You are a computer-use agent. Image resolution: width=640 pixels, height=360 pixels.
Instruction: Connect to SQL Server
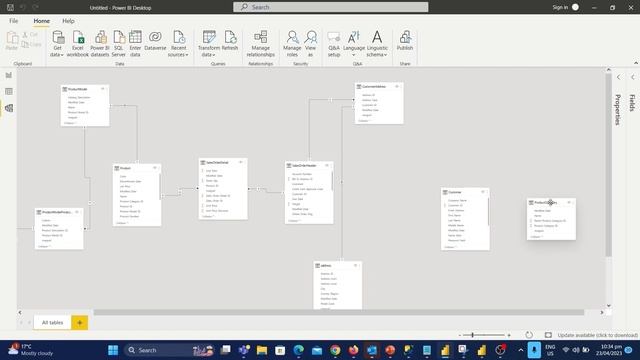click(x=118, y=44)
